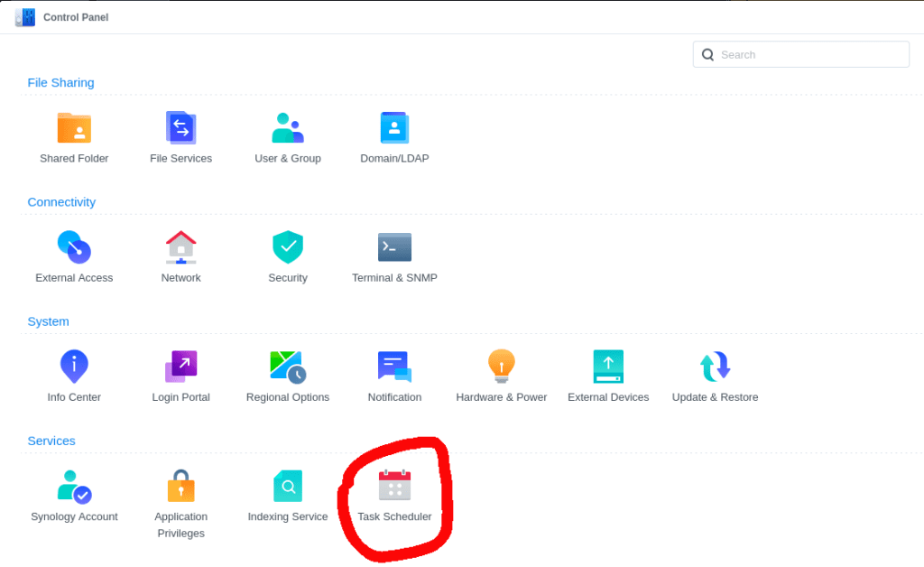
Task: Click the System section heading
Action: [49, 321]
